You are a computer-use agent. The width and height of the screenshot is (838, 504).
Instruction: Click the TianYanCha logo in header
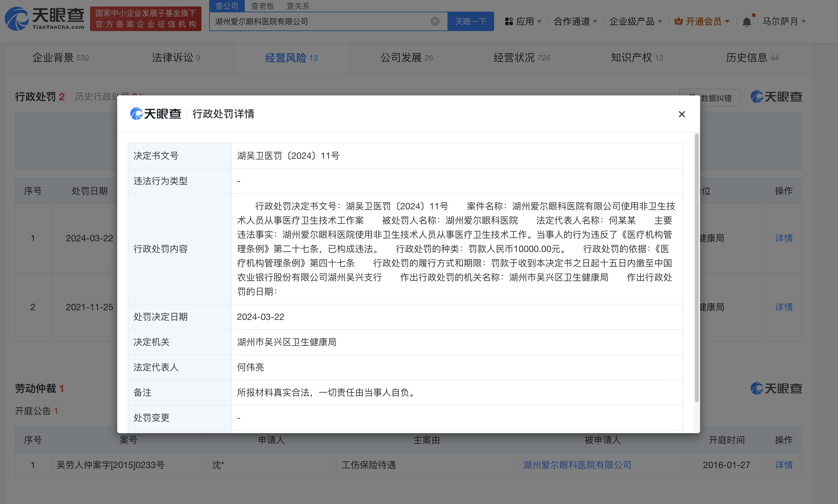click(44, 19)
